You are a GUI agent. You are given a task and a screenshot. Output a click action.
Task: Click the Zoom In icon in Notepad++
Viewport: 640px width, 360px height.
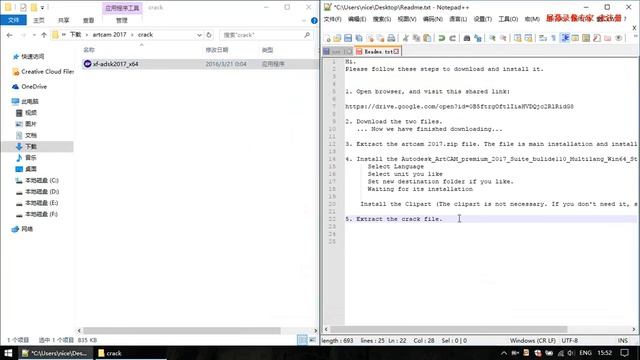click(x=492, y=38)
